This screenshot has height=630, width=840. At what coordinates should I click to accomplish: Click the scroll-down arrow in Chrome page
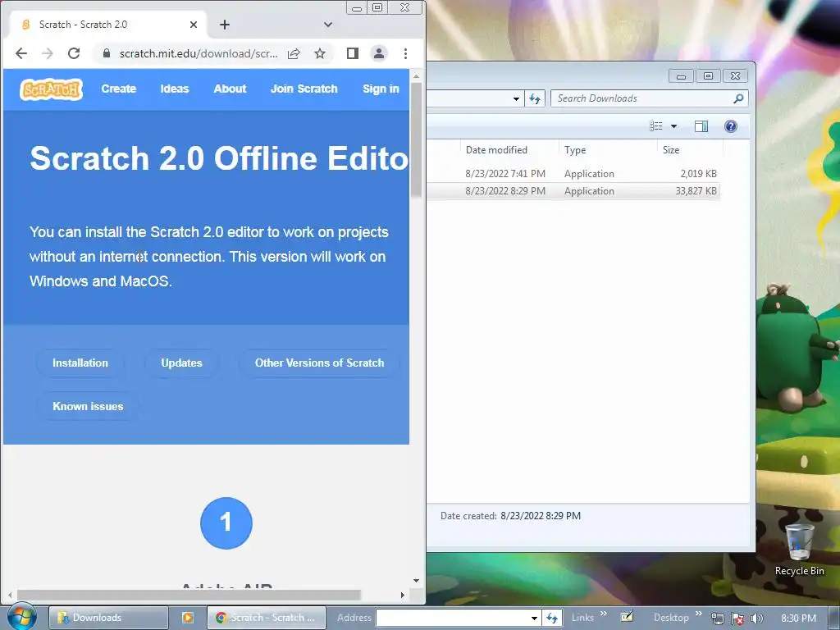(x=416, y=581)
